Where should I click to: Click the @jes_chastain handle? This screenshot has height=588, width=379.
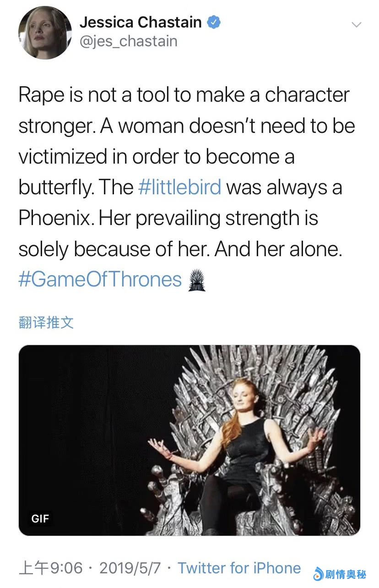point(129,41)
